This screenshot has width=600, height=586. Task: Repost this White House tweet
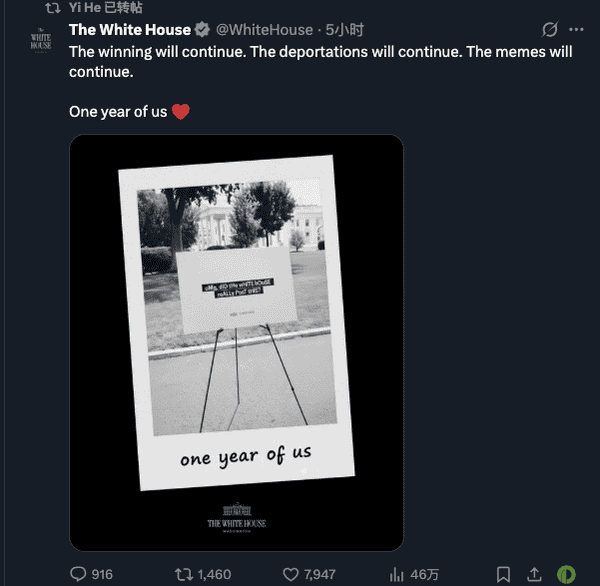coord(184,574)
